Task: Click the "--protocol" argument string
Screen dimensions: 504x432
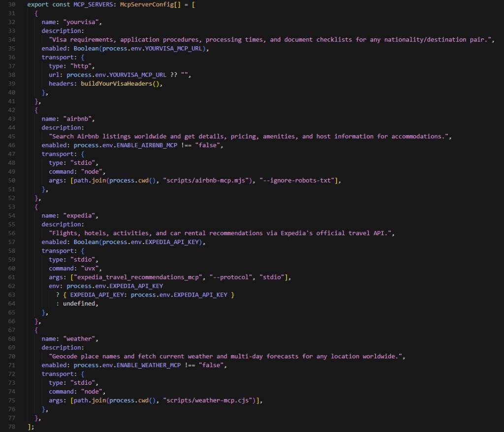Action: (231, 278)
